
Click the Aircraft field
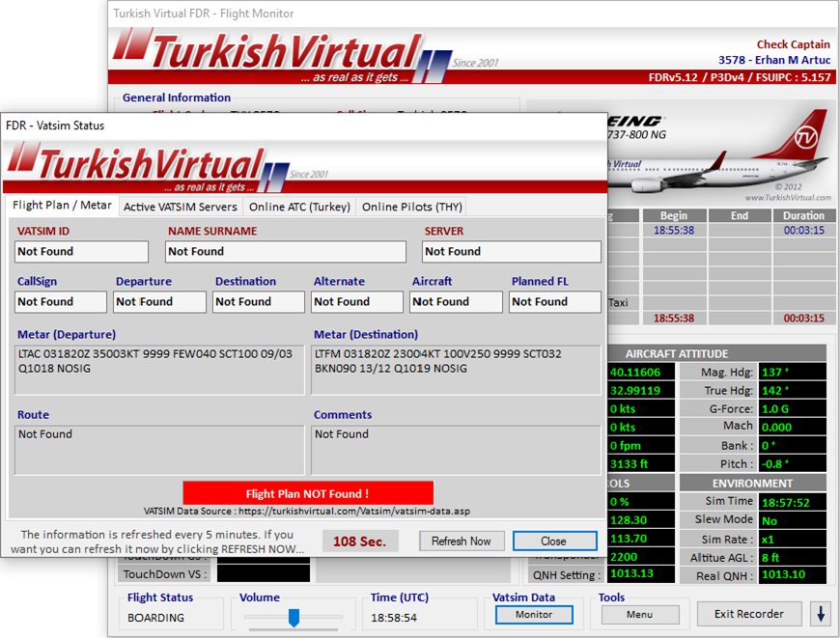[x=457, y=301]
